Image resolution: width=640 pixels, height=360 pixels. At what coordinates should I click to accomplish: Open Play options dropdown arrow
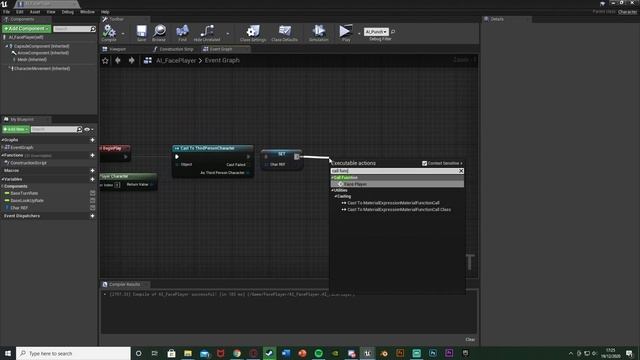[359, 34]
